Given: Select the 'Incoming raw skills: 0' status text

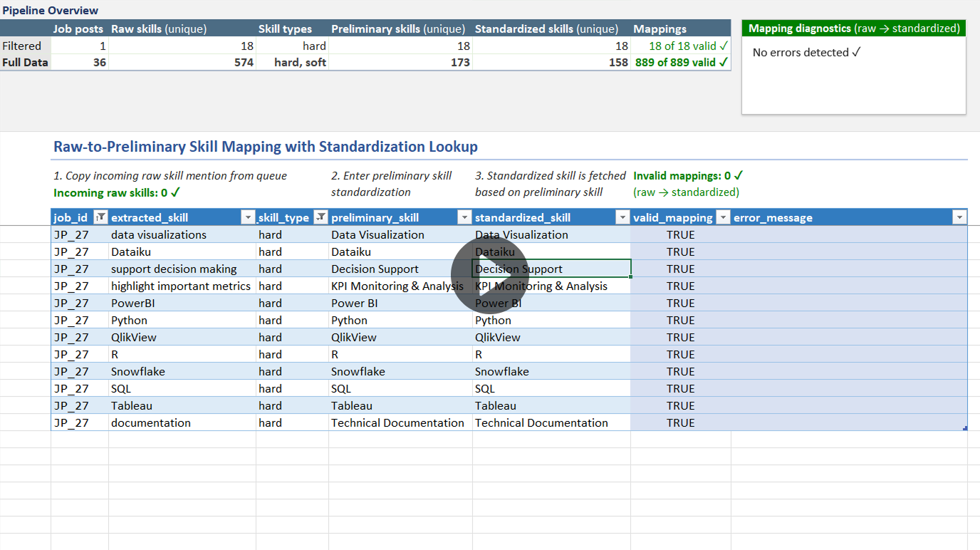Looking at the screenshot, I should pos(117,192).
